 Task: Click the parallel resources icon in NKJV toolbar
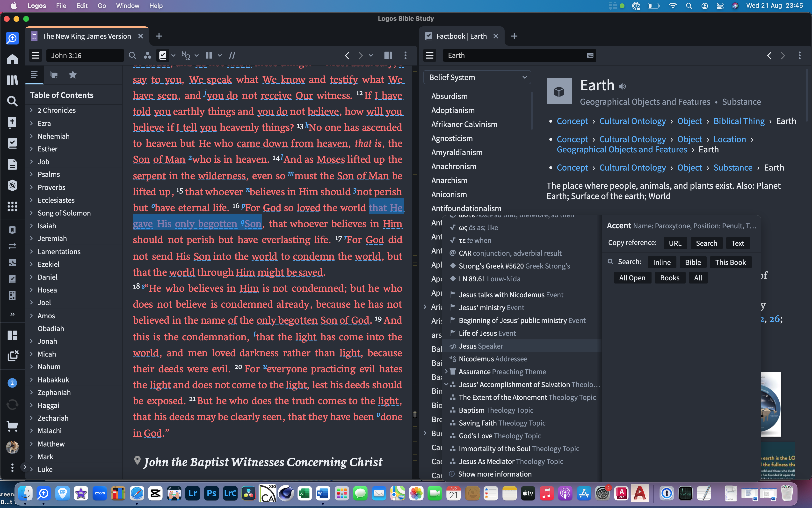tap(147, 55)
